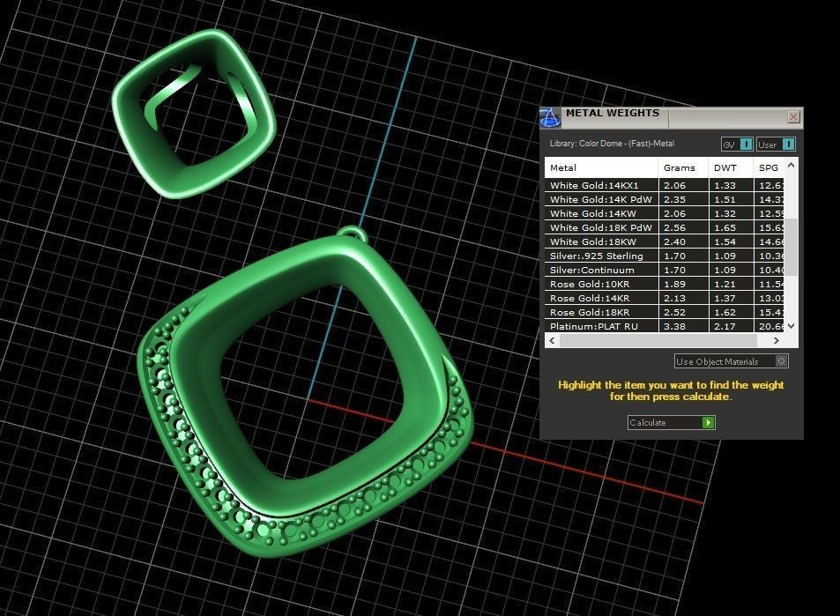The image size is (840, 616).
Task: Close the Metal Weights panel
Action: [793, 117]
